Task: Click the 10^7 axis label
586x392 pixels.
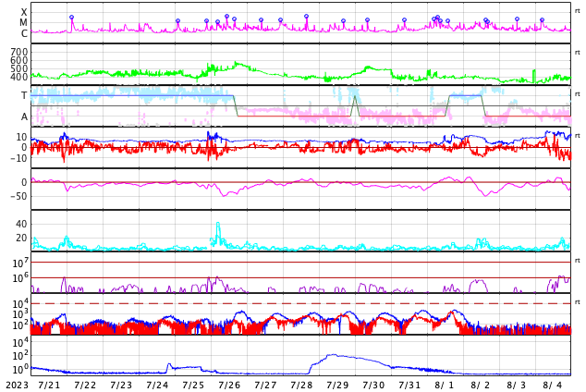Action: (19, 263)
